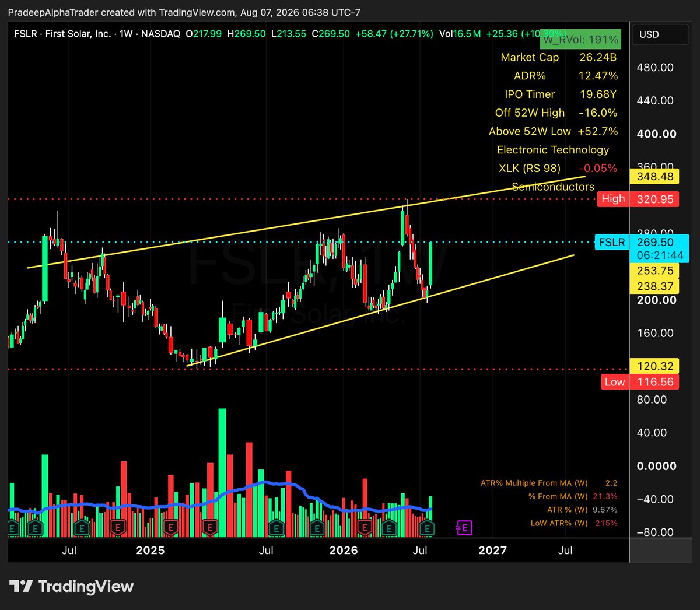Click the yellow 238.37 price label
This screenshot has width=700, height=610.
tap(654, 286)
